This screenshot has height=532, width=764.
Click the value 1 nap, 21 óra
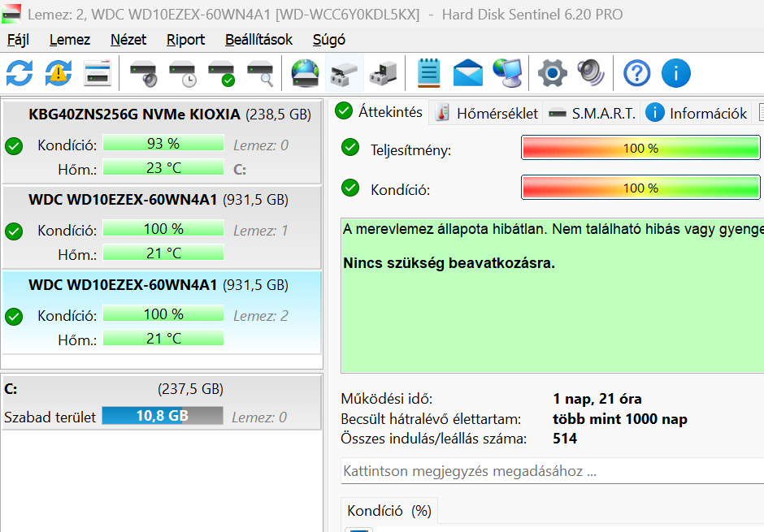tap(597, 399)
